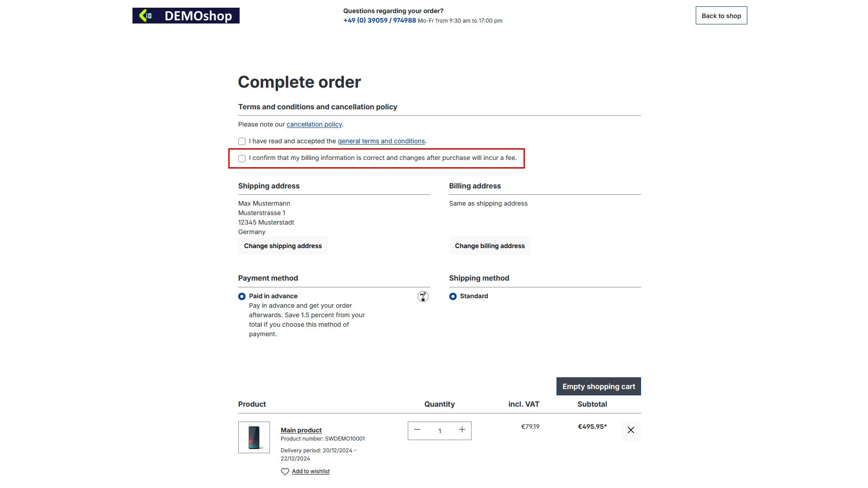This screenshot has height=488, width=868.
Task: Click the Paid in advance radio button icon
Action: [x=241, y=296]
